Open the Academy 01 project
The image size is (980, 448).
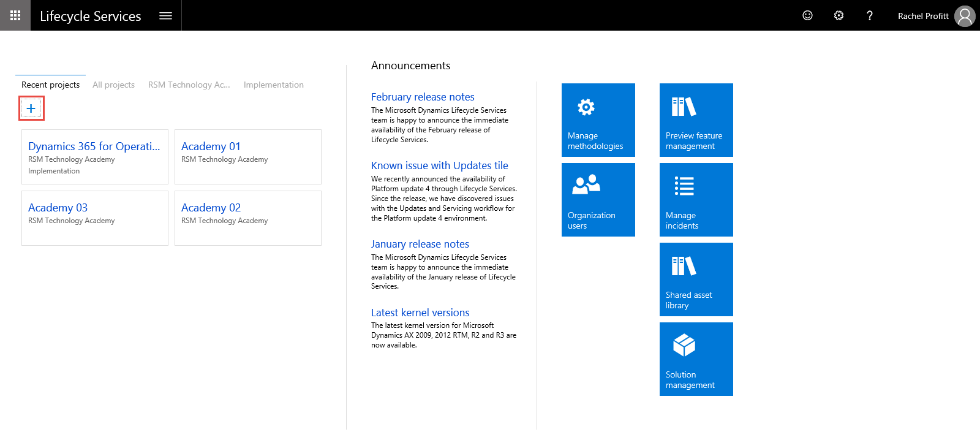pos(248,157)
